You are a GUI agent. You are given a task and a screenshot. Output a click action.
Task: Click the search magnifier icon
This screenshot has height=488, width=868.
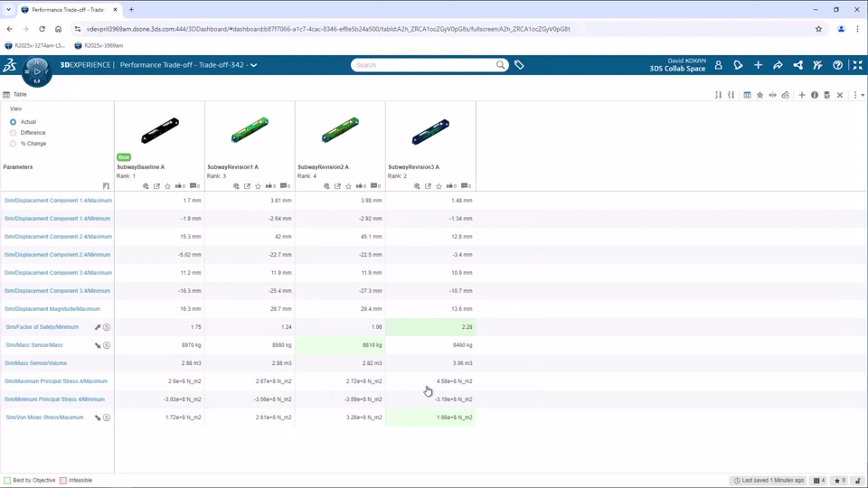pos(500,65)
